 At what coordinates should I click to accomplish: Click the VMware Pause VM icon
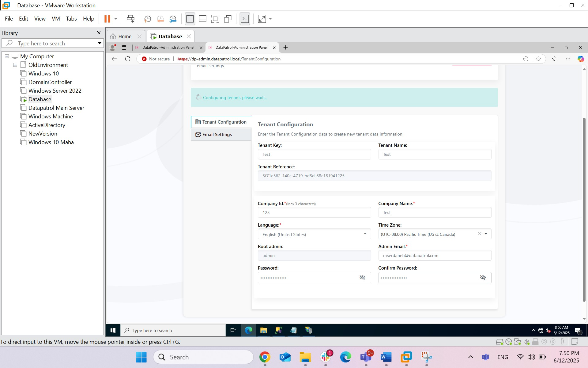coord(107,19)
